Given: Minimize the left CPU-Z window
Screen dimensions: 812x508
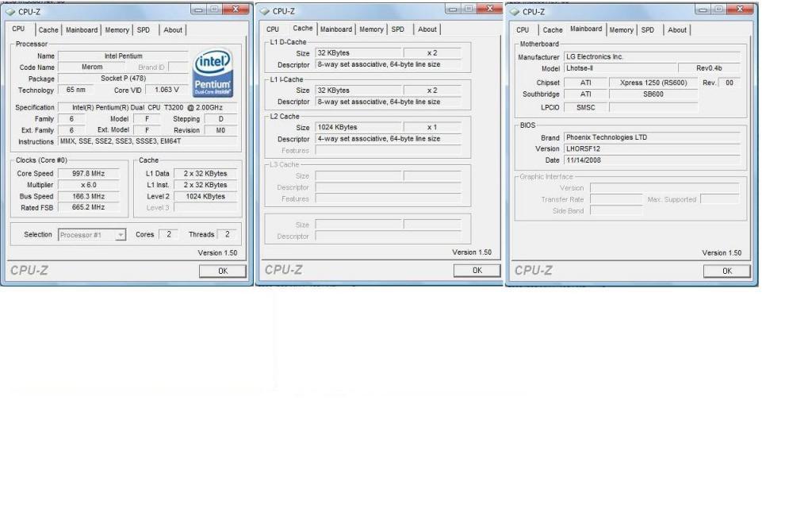Looking at the screenshot, I should point(198,10).
